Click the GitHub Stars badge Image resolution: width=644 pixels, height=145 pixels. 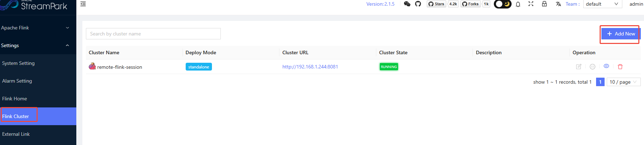click(436, 4)
